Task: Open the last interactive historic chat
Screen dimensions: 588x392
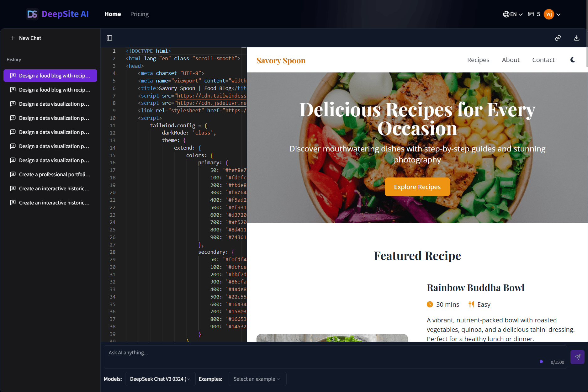Action: point(50,203)
